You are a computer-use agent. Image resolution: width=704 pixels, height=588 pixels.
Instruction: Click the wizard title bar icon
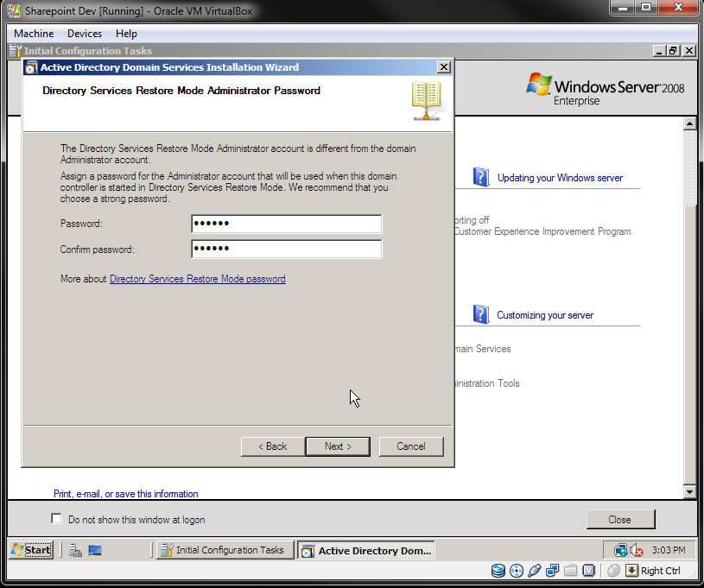pyautogui.click(x=31, y=67)
